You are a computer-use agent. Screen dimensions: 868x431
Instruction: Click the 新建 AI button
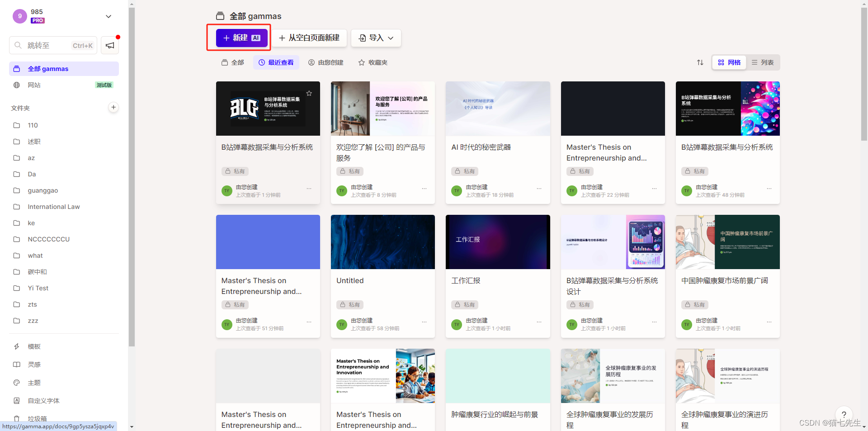tap(242, 38)
